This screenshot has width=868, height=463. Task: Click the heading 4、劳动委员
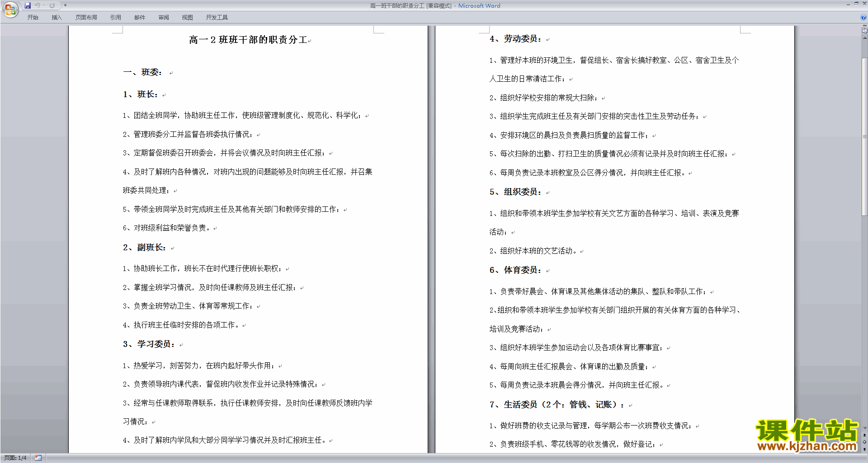516,39
